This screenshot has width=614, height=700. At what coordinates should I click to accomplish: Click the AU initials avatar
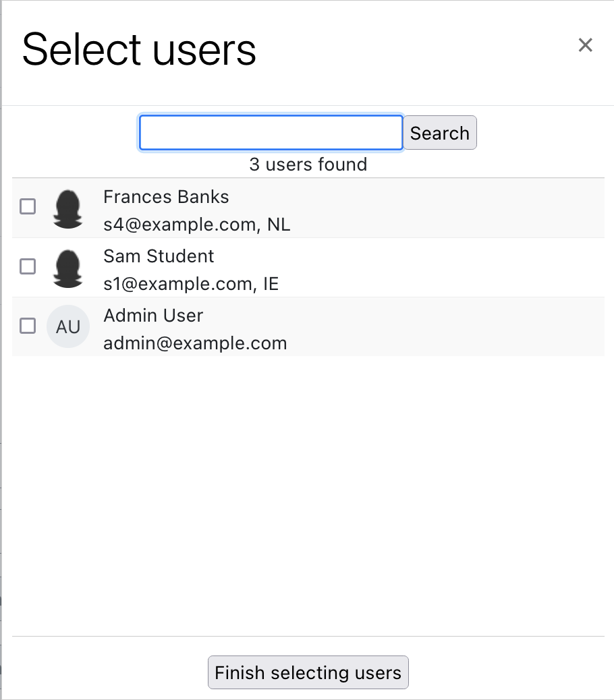(x=68, y=326)
